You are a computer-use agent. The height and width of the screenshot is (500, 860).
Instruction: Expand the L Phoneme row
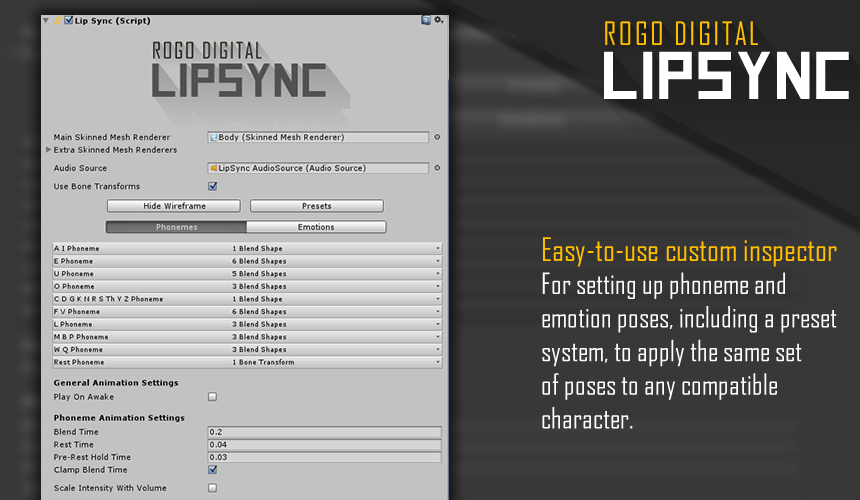pyautogui.click(x=247, y=324)
